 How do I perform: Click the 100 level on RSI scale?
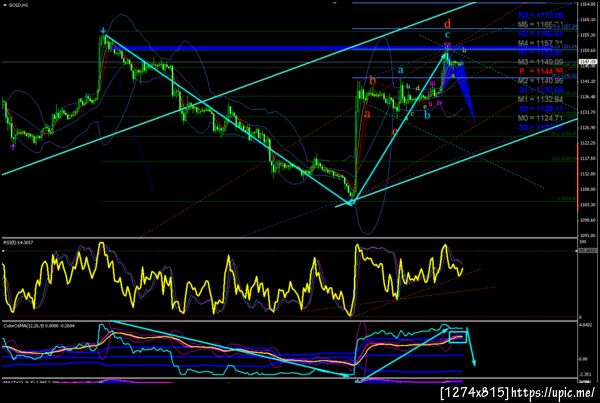tap(582, 242)
